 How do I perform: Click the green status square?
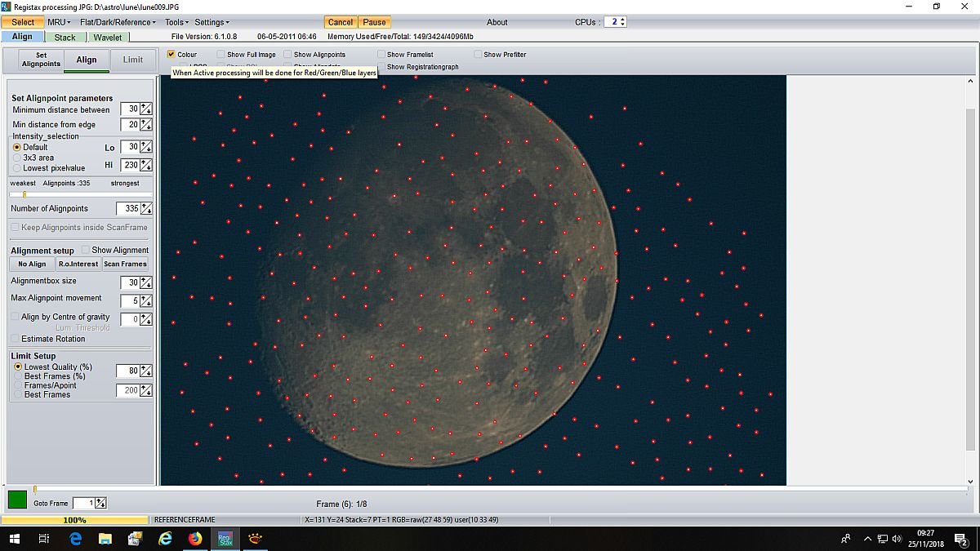click(x=17, y=499)
